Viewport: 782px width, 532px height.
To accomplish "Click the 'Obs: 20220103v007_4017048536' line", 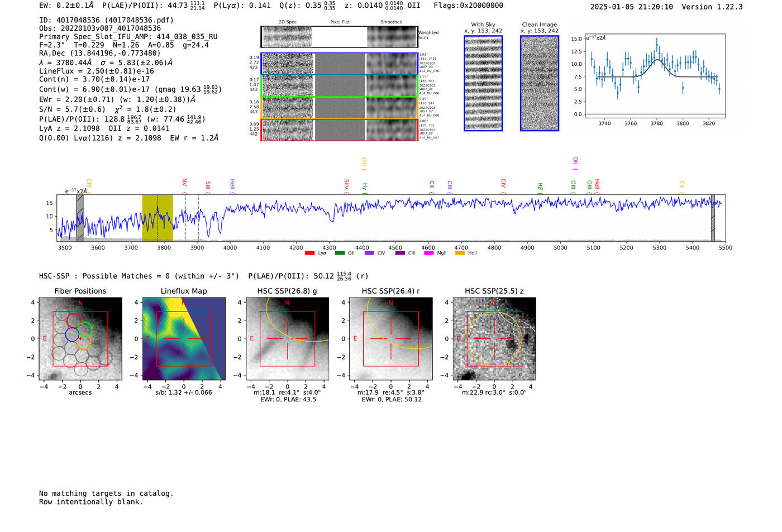I will tap(100, 28).
